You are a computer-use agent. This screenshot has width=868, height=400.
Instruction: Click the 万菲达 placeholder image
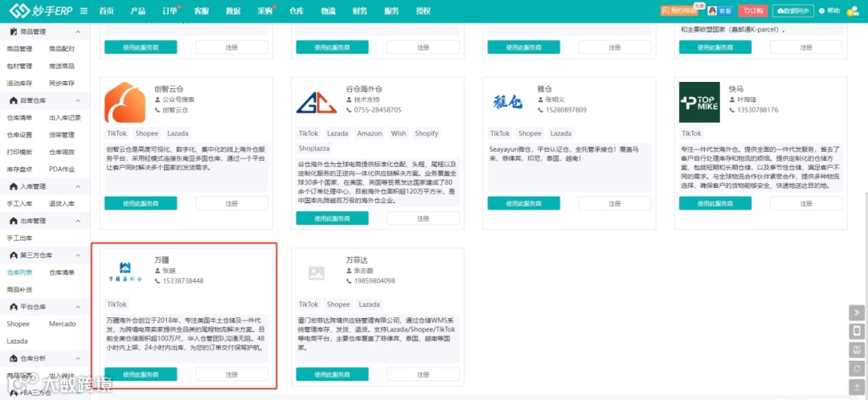[316, 273]
